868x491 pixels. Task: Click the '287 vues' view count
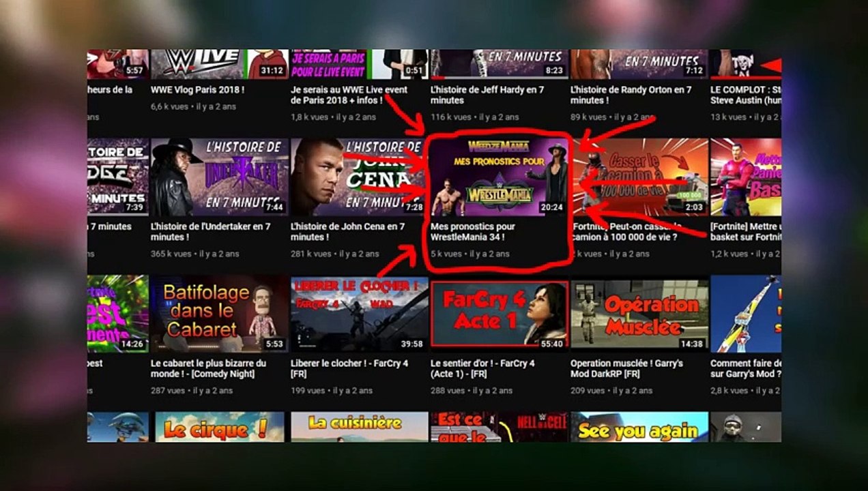click(x=167, y=391)
